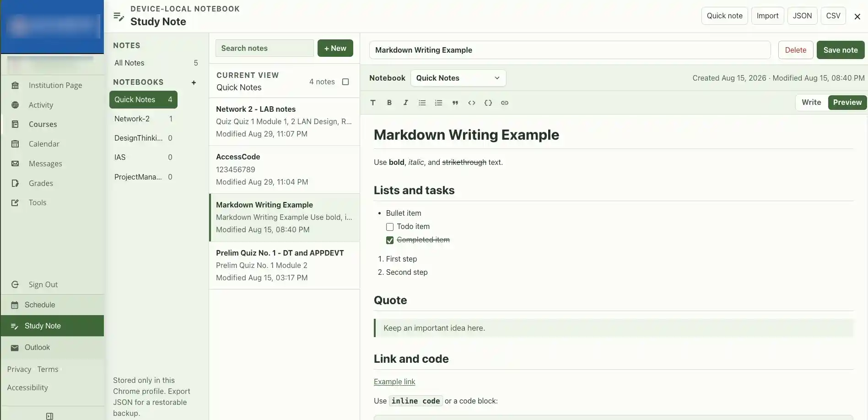The image size is (868, 420).
Task: Delete the current note
Action: pos(795,50)
